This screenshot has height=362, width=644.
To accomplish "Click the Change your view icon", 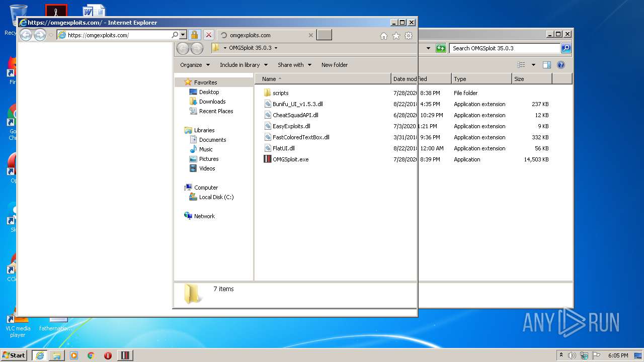I will click(521, 65).
